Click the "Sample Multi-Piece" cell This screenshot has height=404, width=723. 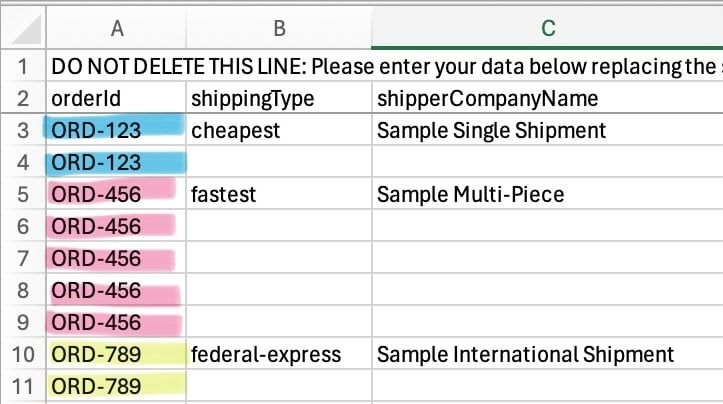546,194
